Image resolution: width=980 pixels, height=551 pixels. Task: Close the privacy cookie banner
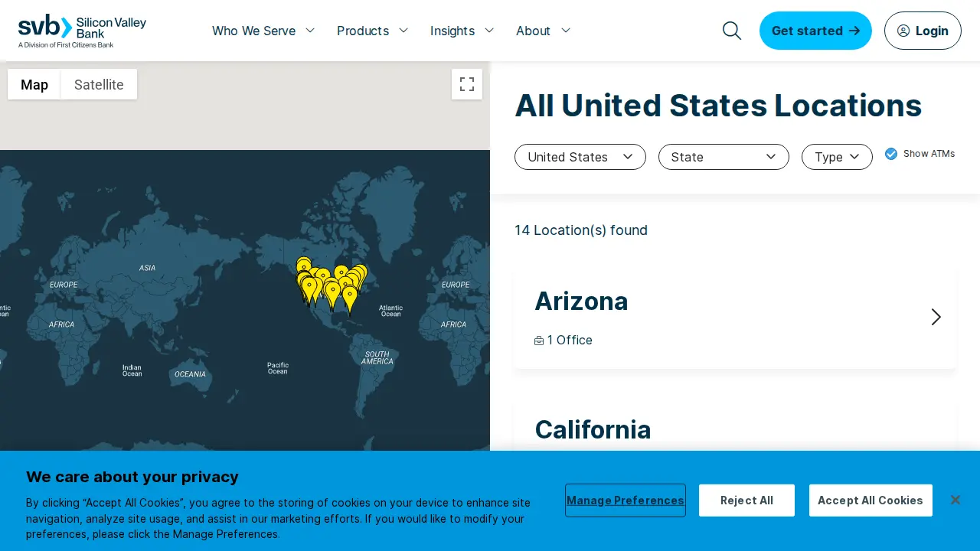(955, 500)
